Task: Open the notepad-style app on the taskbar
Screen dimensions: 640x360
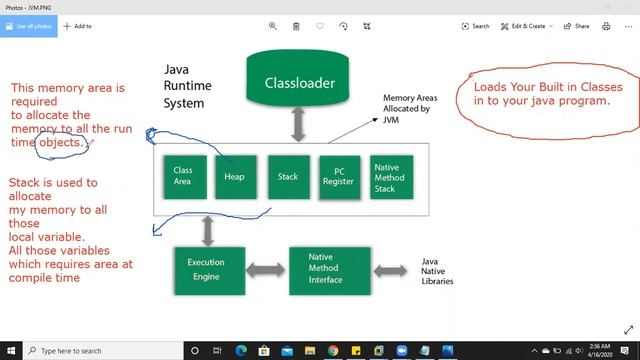Action: click(x=424, y=351)
